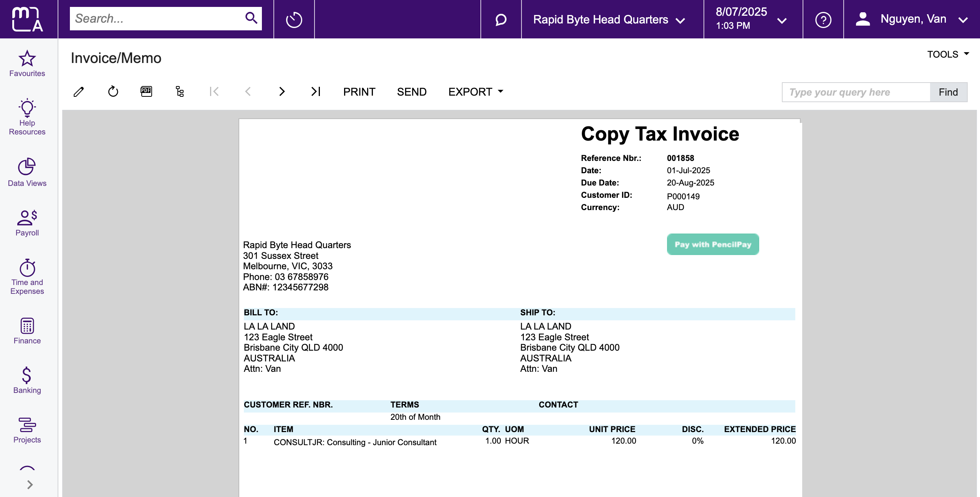
Task: Click the invoice date 01-Jul-2025
Action: click(688, 171)
